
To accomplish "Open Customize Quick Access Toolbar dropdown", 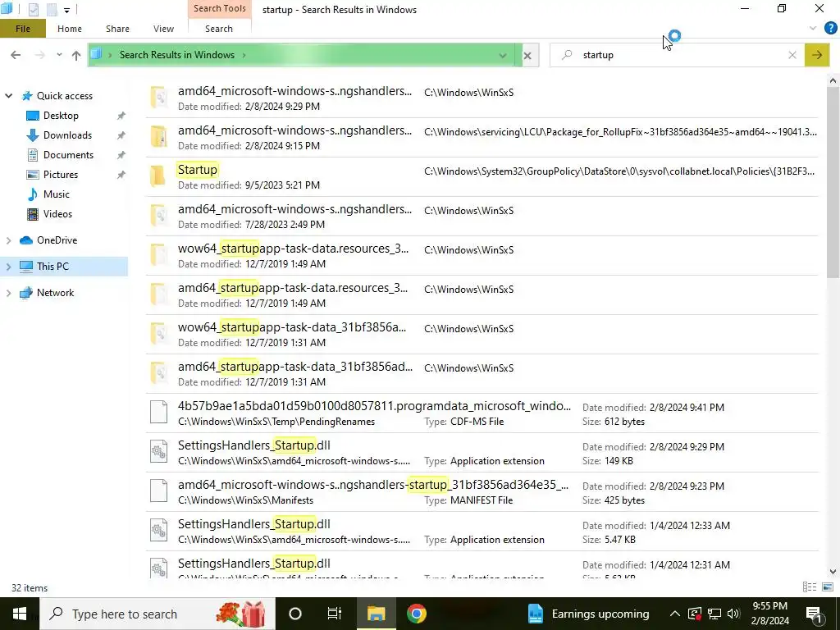I will click(x=66, y=10).
